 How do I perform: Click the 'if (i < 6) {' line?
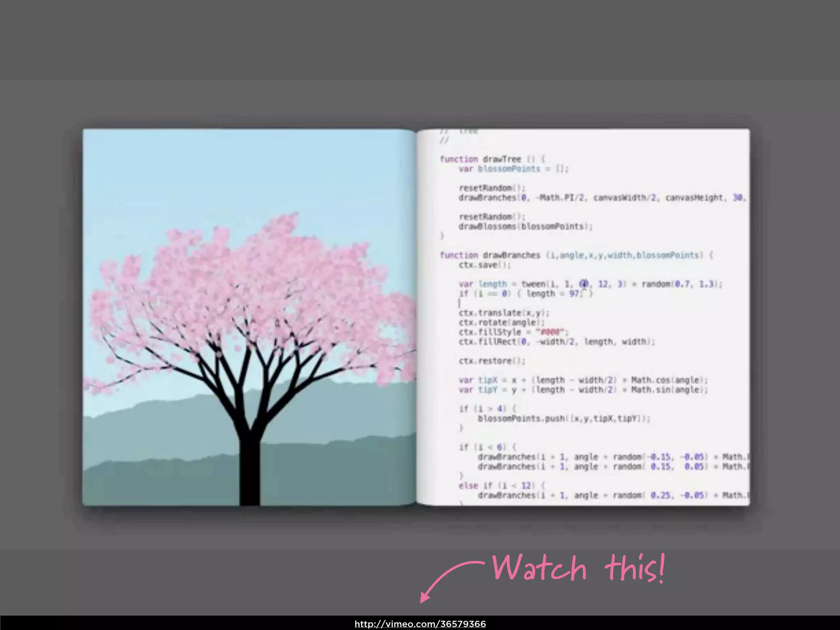(488, 447)
